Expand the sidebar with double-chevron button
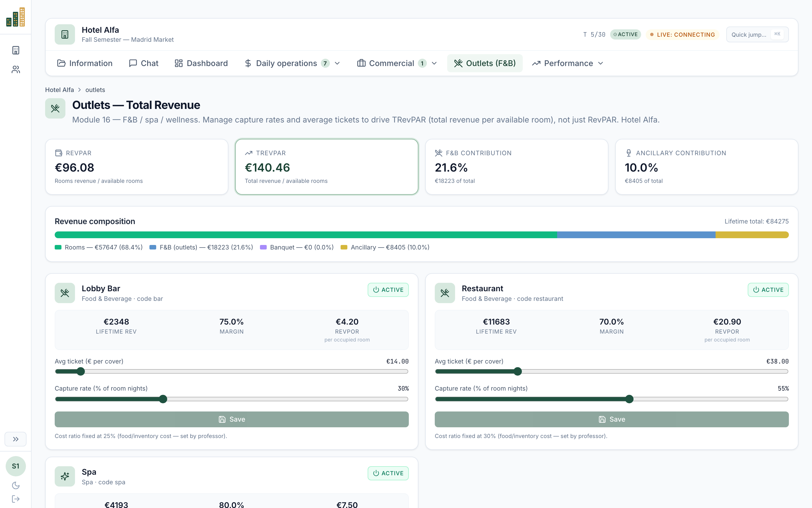The image size is (812, 508). [16, 439]
